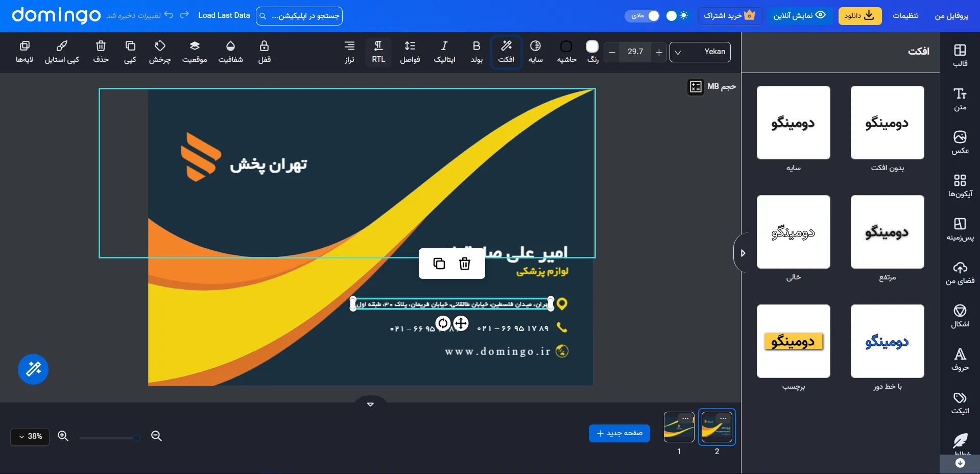Open the Settings (تنظیمات) menu
Screen dimensions: 980x474
point(905,16)
